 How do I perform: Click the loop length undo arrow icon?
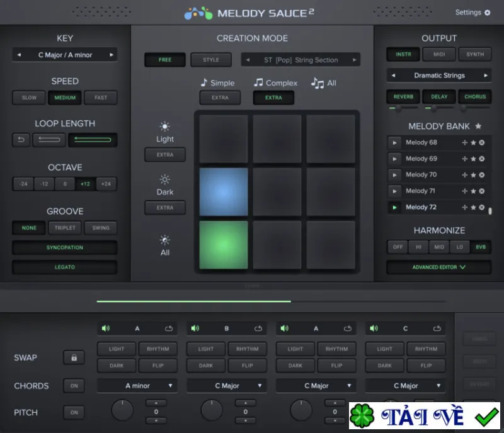[x=21, y=140]
